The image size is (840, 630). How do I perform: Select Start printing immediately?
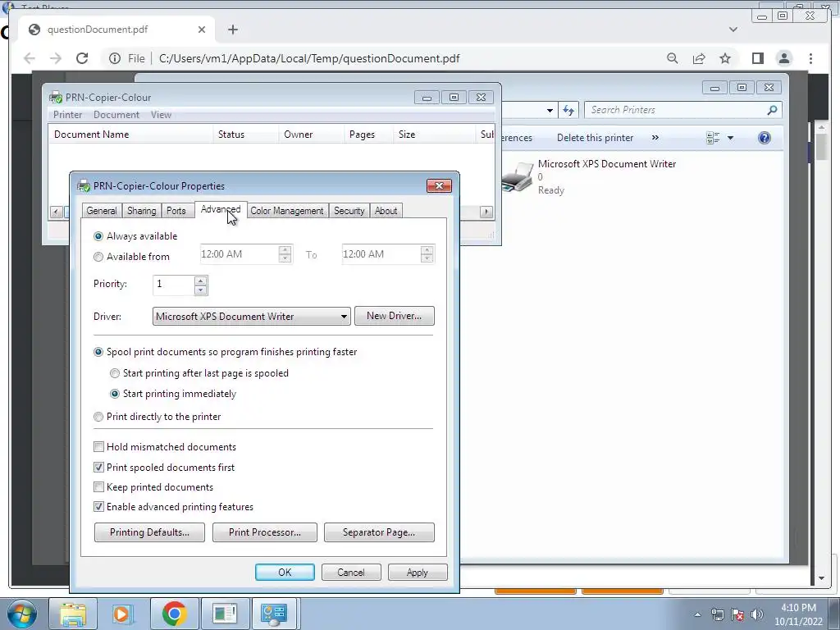tap(115, 394)
